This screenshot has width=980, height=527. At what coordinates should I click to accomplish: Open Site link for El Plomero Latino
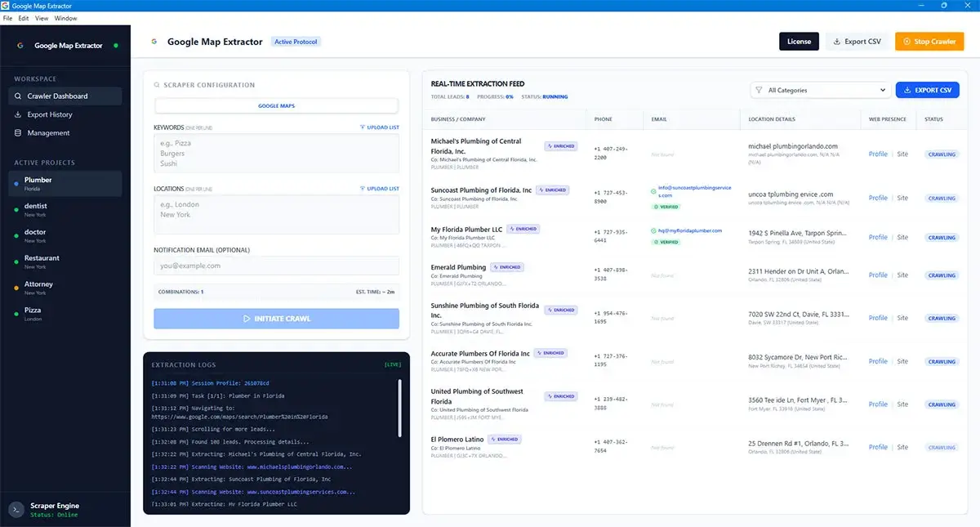902,447
